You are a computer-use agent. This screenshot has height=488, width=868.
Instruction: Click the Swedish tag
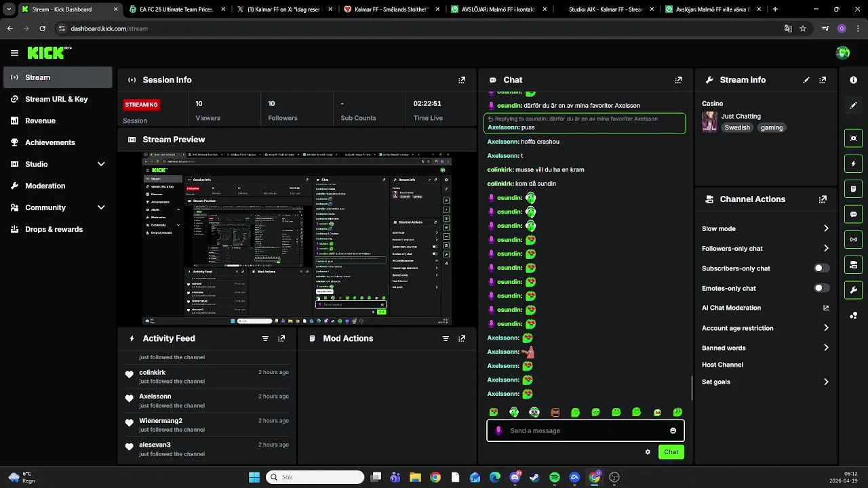pyautogui.click(x=737, y=127)
